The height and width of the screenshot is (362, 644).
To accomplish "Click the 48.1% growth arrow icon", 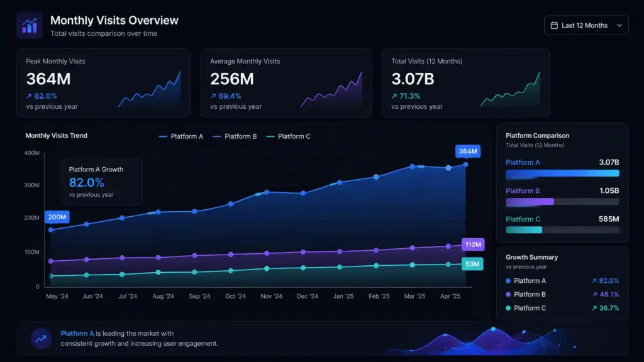I will [x=594, y=294].
